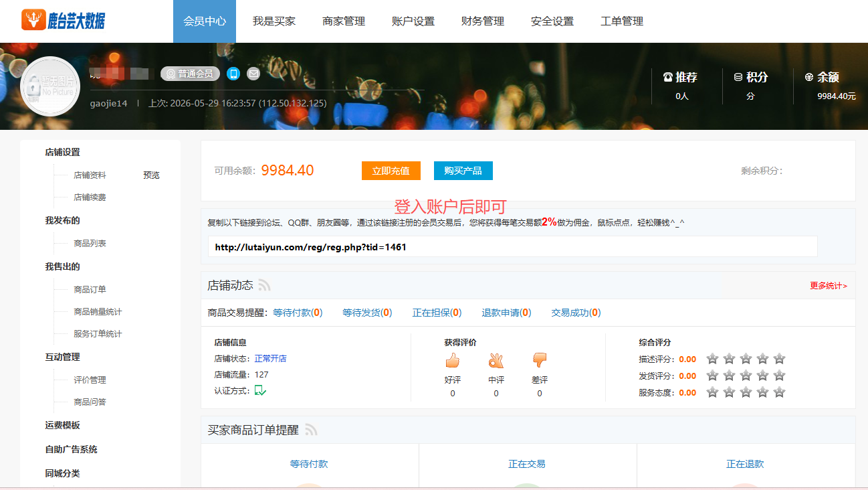
Task: Click the blue mobile phone verification icon
Action: tap(233, 74)
